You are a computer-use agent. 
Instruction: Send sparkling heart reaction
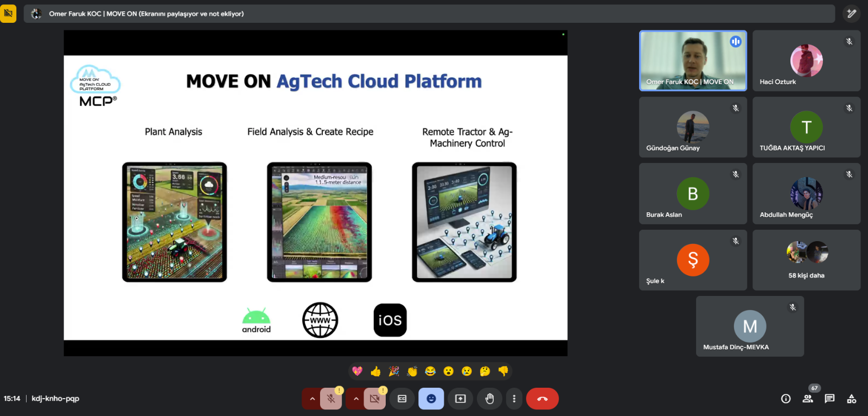(x=357, y=371)
